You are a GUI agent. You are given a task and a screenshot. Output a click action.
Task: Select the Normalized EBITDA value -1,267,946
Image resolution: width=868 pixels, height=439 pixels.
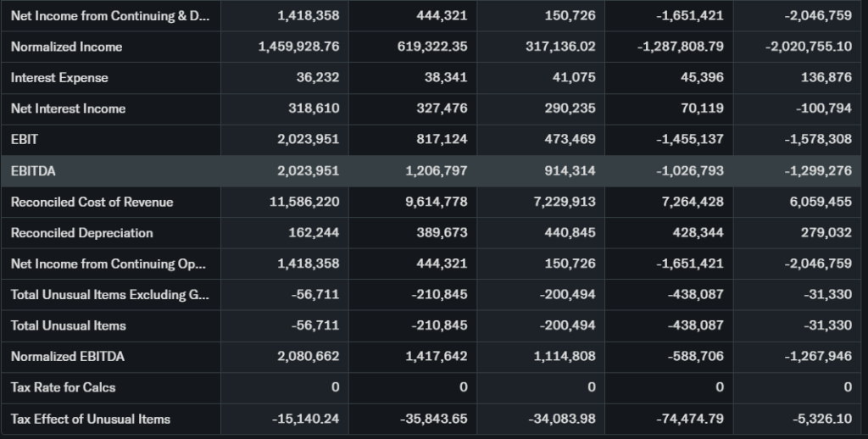coord(817,357)
